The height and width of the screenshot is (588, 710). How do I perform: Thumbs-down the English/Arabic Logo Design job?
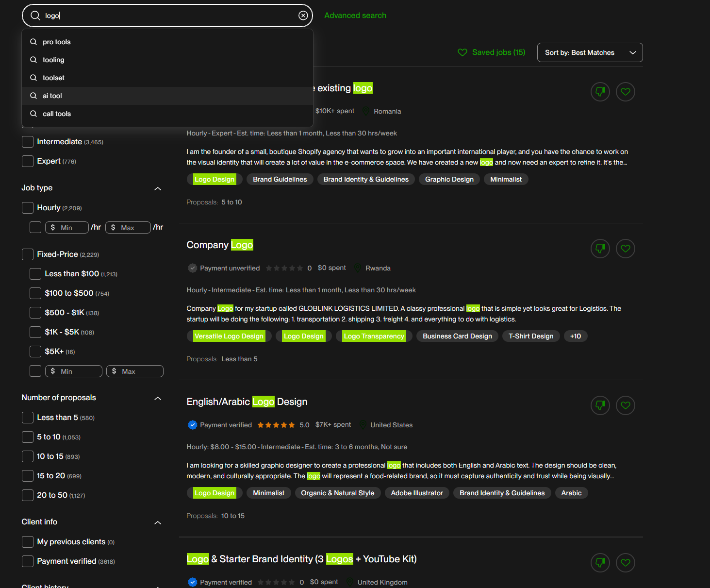pyautogui.click(x=600, y=405)
